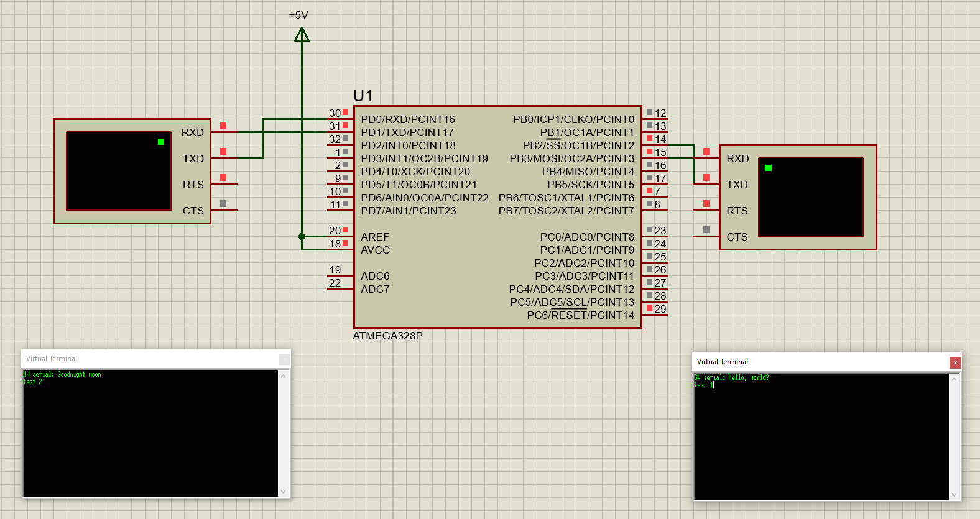Screen dimensions: 980x519
Task: Select the ATMEGA328P part name label
Action: (387, 336)
